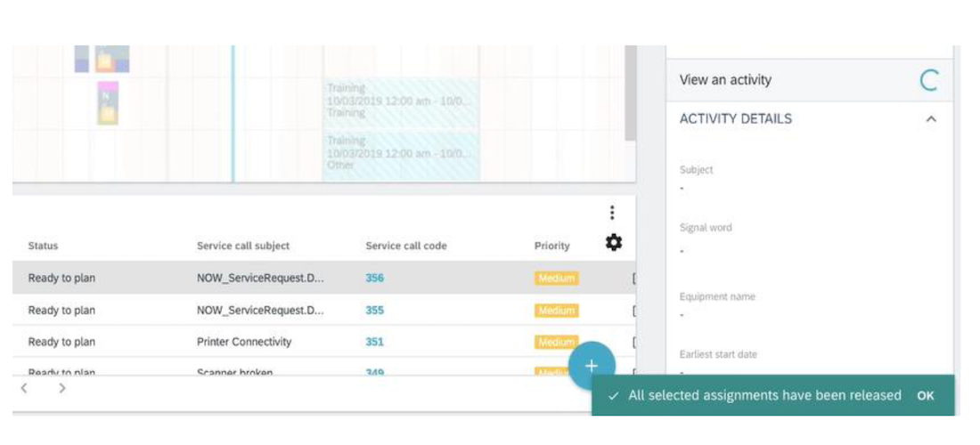The height and width of the screenshot is (445, 980).
Task: Click the Training block labeled Other
Action: click(400, 153)
